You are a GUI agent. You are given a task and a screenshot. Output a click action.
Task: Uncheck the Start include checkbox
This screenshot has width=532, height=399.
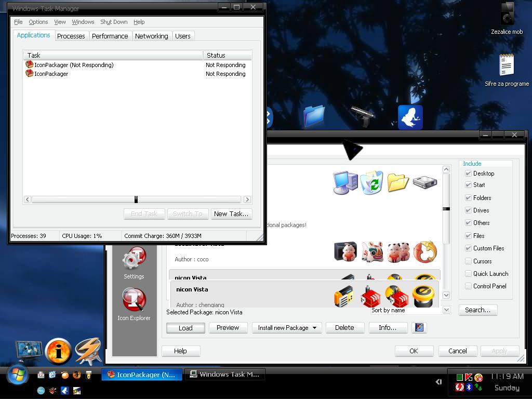(x=468, y=185)
